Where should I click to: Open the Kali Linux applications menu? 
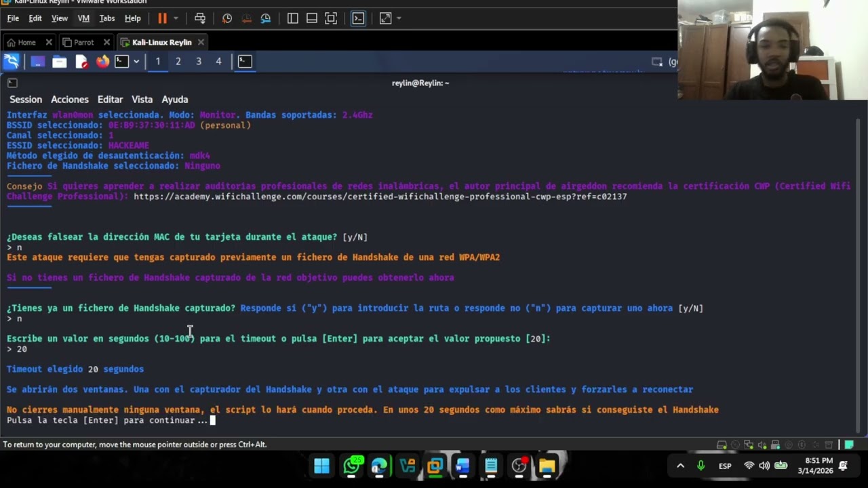tap(12, 62)
